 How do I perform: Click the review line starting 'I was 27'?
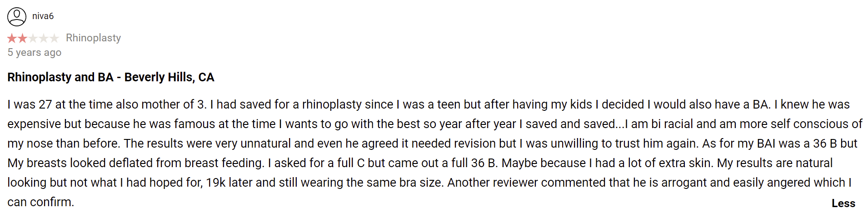tap(429, 104)
